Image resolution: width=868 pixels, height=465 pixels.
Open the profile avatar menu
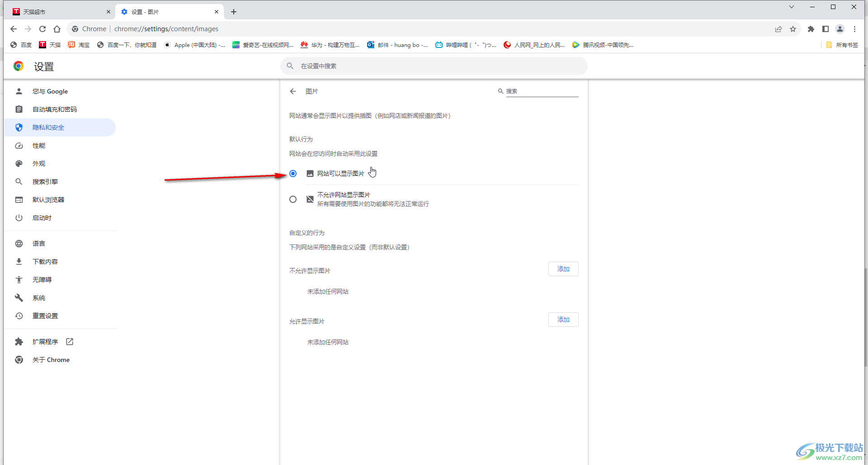tap(840, 29)
